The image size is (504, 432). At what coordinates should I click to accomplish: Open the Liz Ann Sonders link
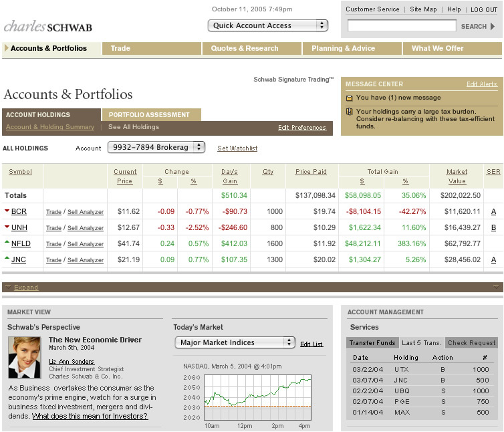(72, 362)
